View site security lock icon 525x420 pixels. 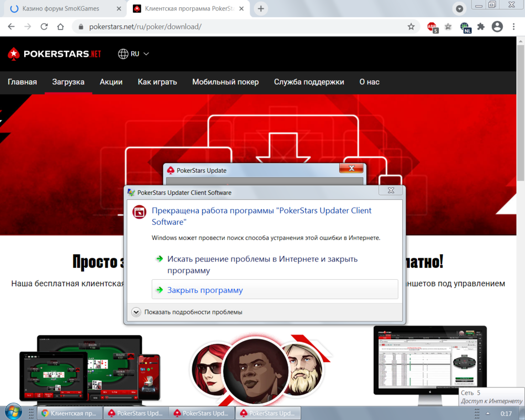81,27
